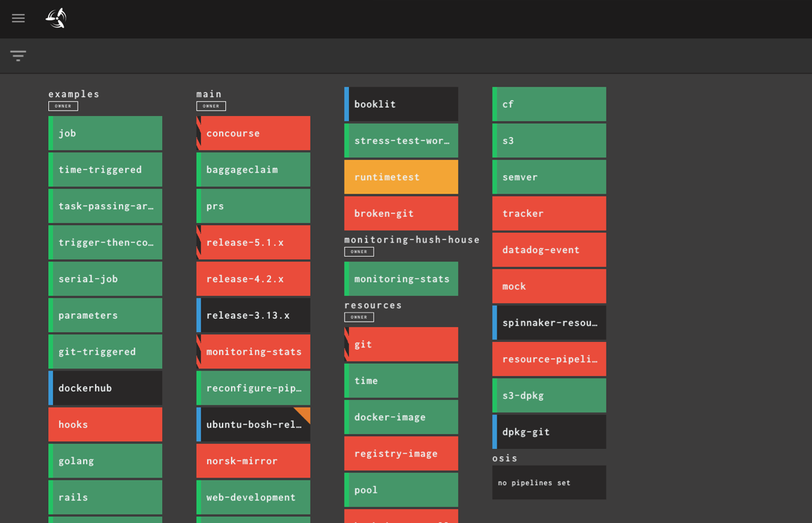Open the broken-git pipeline card
This screenshot has width=812, height=523.
click(401, 213)
